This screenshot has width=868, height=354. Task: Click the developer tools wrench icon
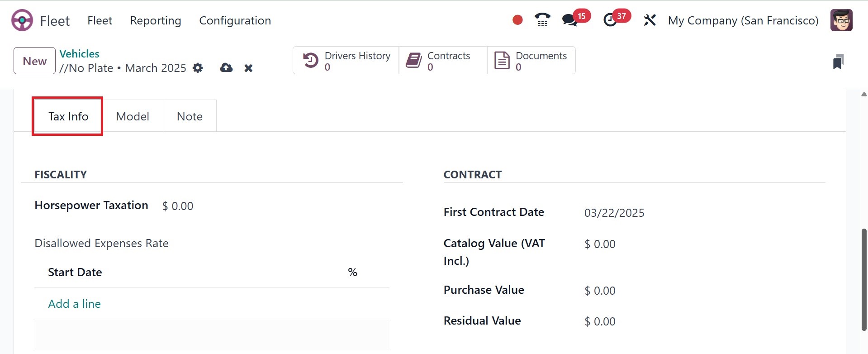(650, 20)
